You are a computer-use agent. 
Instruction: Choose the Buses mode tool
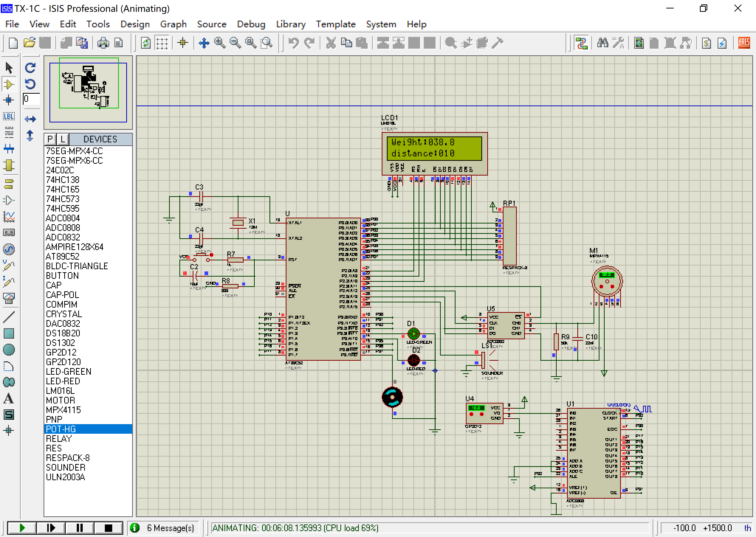(x=9, y=149)
